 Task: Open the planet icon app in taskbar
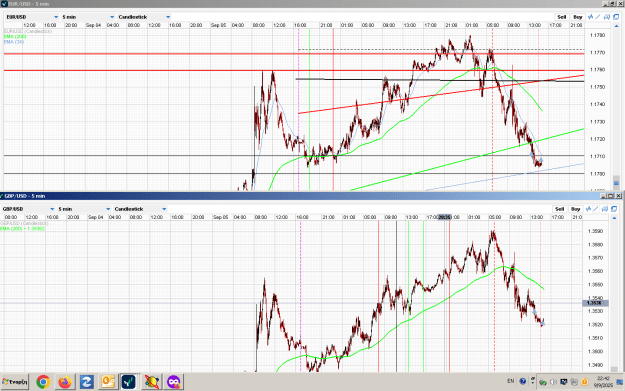tap(151, 382)
